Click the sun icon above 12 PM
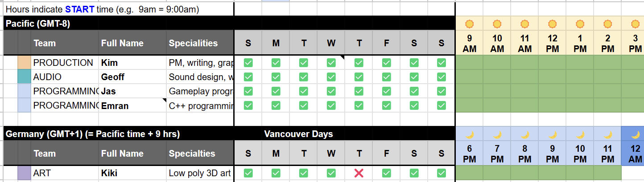The height and width of the screenshot is (182, 644). coord(552,24)
